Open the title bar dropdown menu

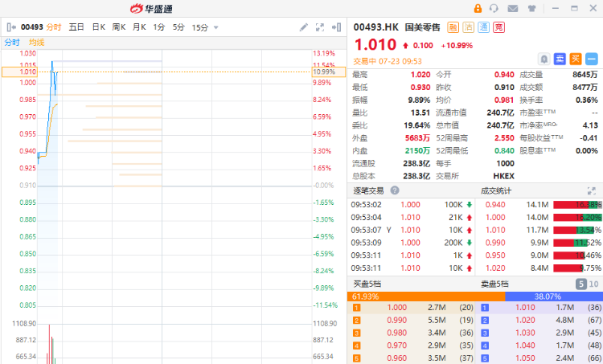[x=553, y=9]
